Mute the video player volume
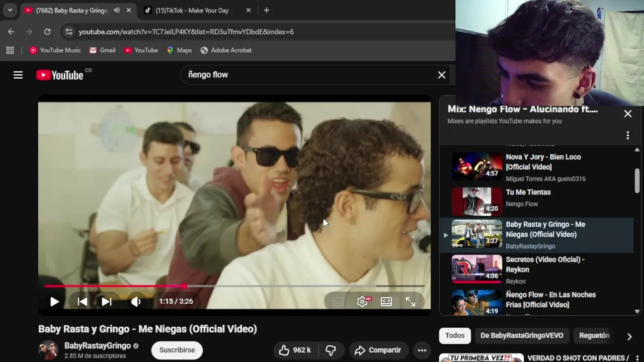 [136, 302]
